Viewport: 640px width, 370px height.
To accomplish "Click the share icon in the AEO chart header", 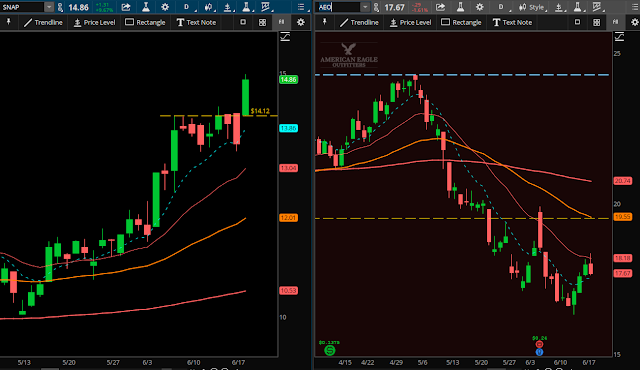I will point(440,7).
